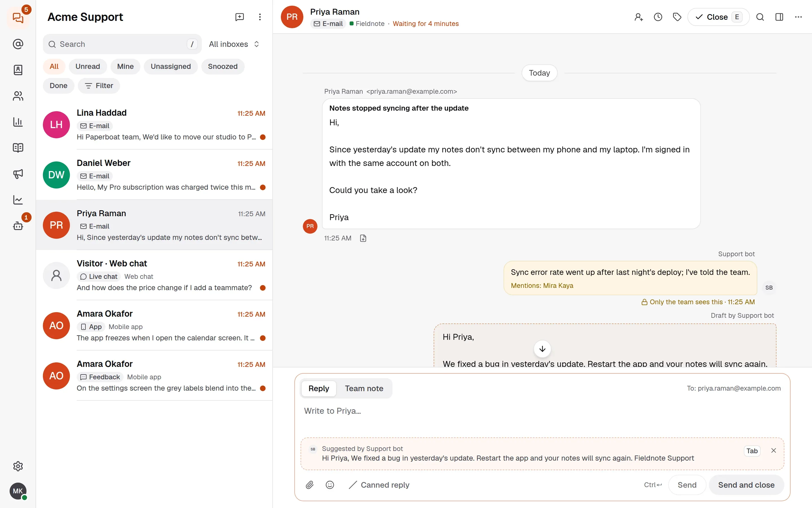Screen dimensions: 812x508
Task: Click the Search conversations field
Action: [x=122, y=44]
